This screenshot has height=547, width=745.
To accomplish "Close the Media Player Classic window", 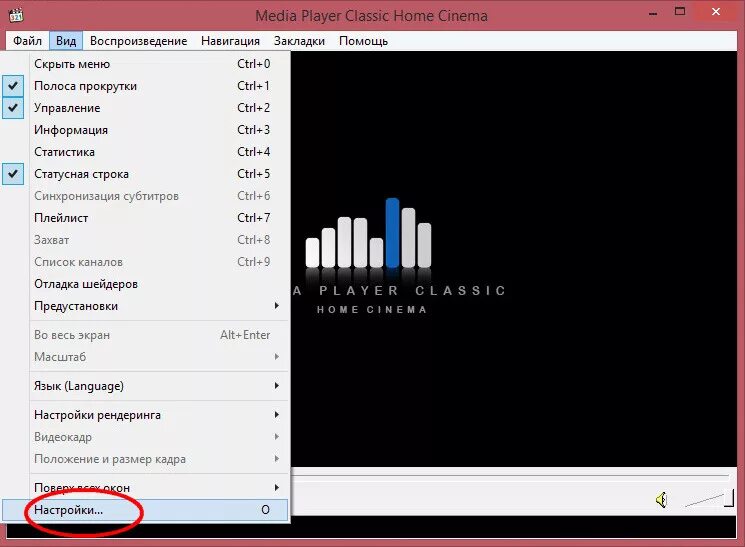I will click(x=716, y=12).
